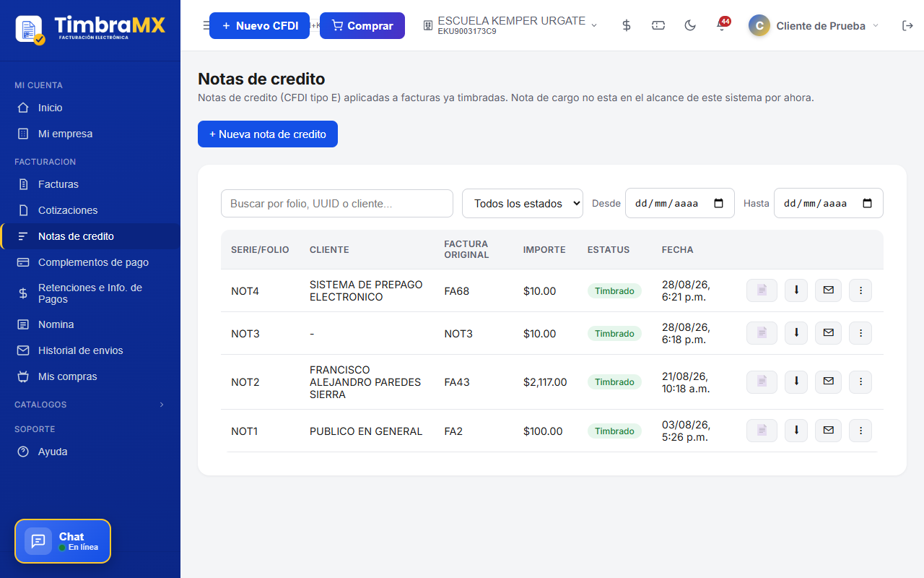
Task: Open Nomina in sidebar
Action: 90,324
